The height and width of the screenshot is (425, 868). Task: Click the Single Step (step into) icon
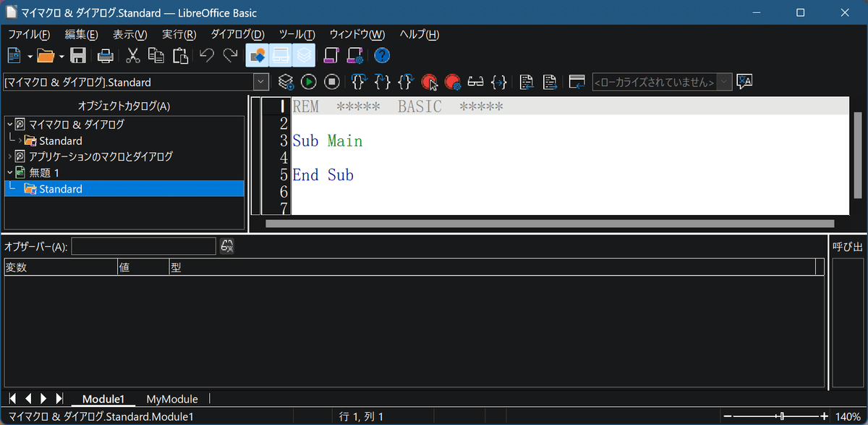click(383, 82)
